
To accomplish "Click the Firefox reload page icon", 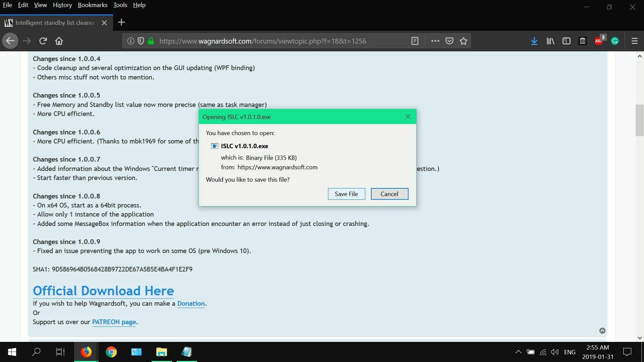I will (43, 41).
